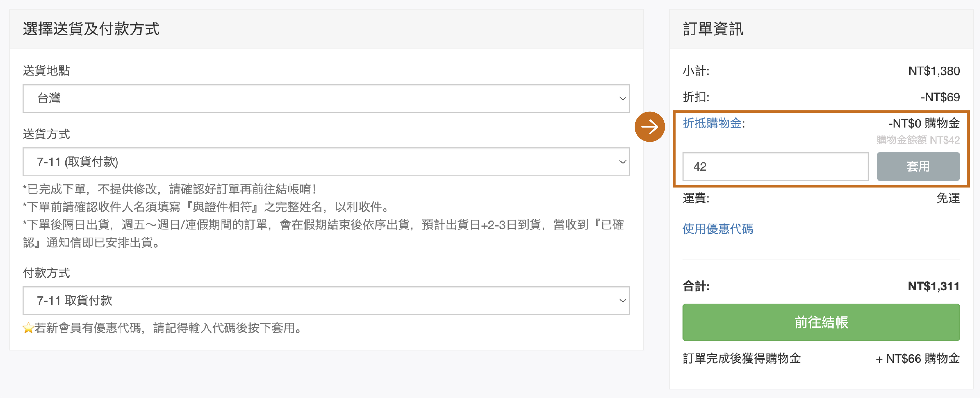Click the 免運 shipping fee value
This screenshot has width=980, height=398.
point(948,198)
